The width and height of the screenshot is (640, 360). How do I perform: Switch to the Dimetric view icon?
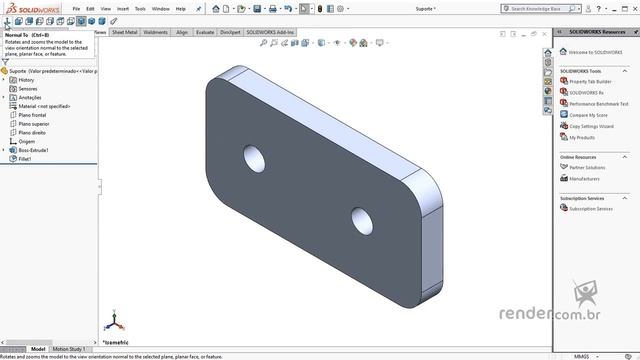pyautogui.click(x=102, y=21)
